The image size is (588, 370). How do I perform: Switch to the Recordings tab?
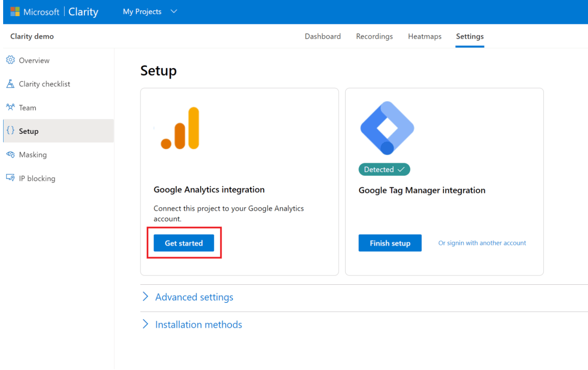374,36
